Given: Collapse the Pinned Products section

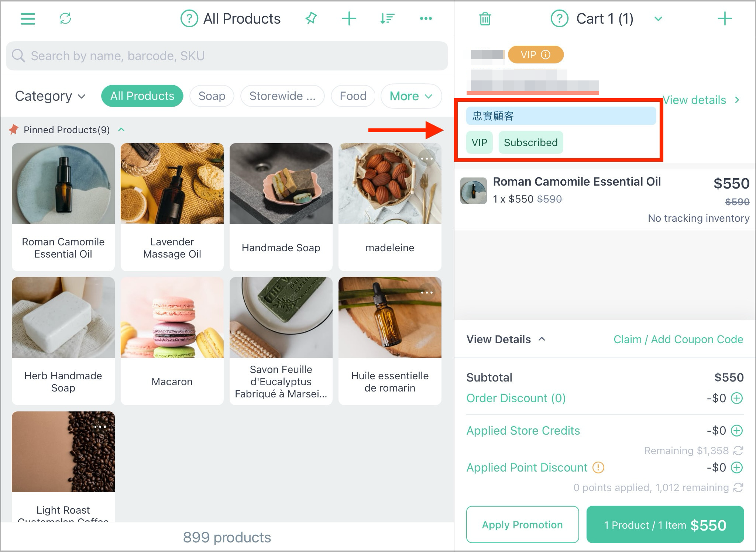Looking at the screenshot, I should point(121,130).
